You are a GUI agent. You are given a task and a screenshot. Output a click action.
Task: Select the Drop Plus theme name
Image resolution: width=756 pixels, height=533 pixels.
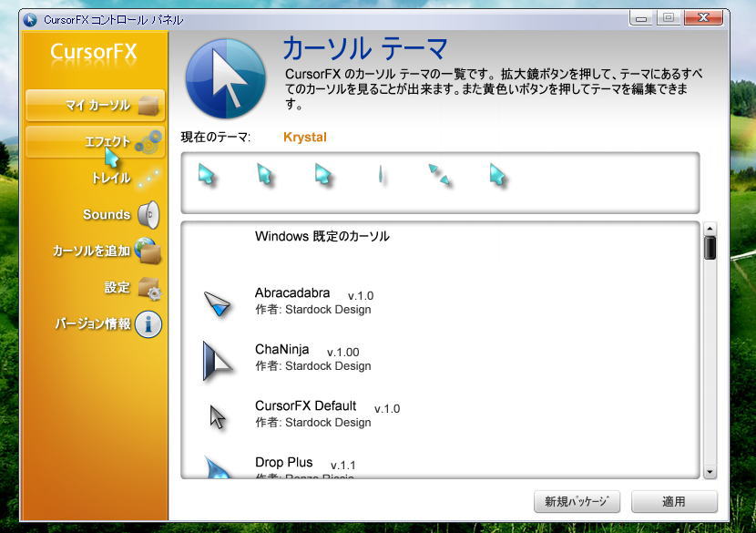pos(284,462)
